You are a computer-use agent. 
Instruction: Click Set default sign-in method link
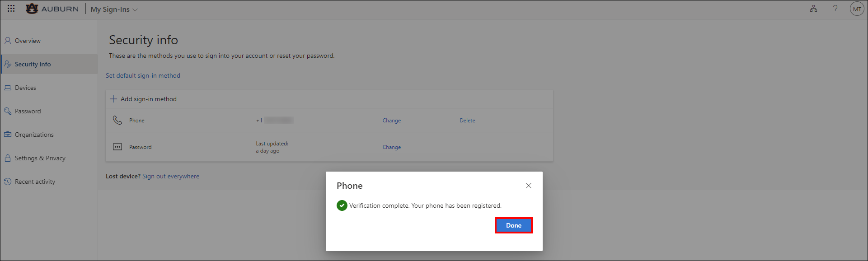click(143, 75)
